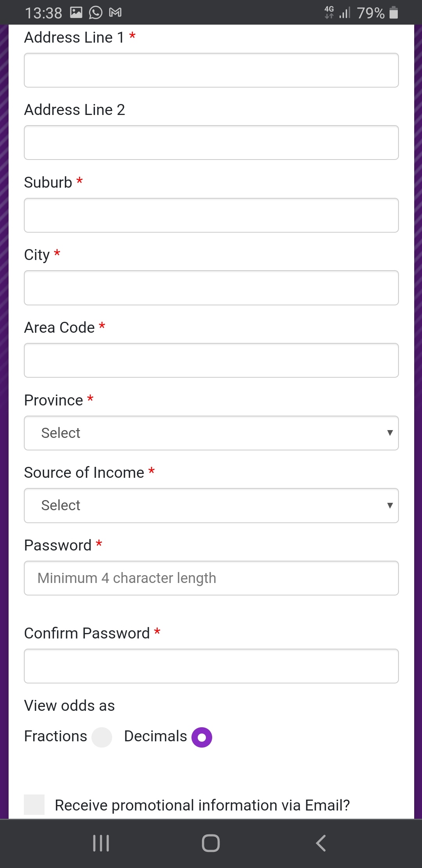Expand the Province dropdown arrow
Viewport: 422px width, 868px height.
click(x=390, y=433)
